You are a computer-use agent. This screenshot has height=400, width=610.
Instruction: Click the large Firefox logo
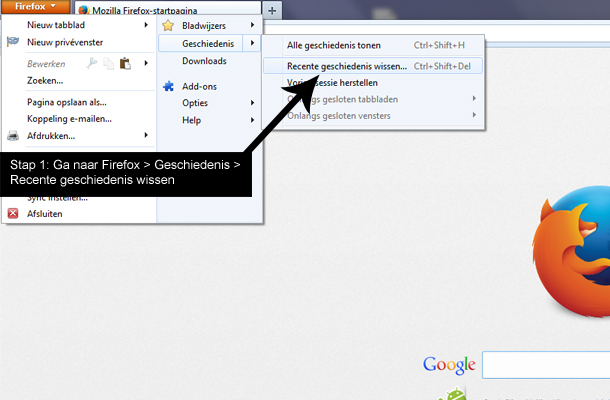[x=571, y=251]
